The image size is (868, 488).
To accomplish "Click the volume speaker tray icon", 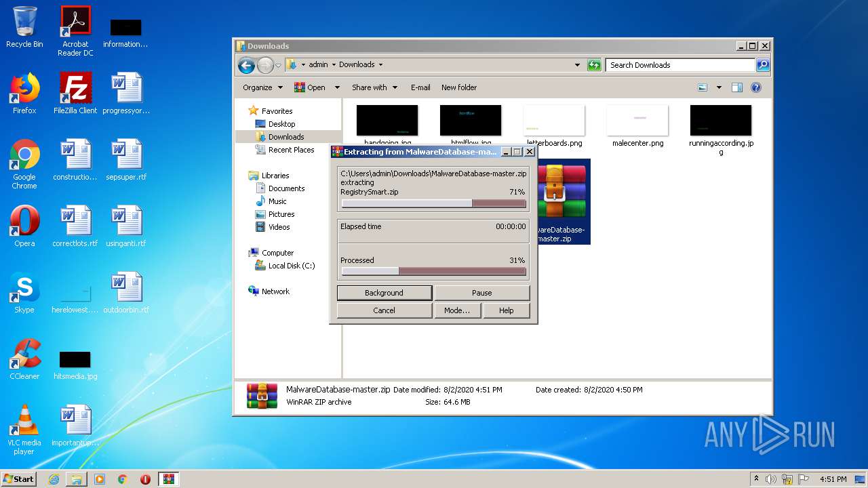I will point(771,479).
